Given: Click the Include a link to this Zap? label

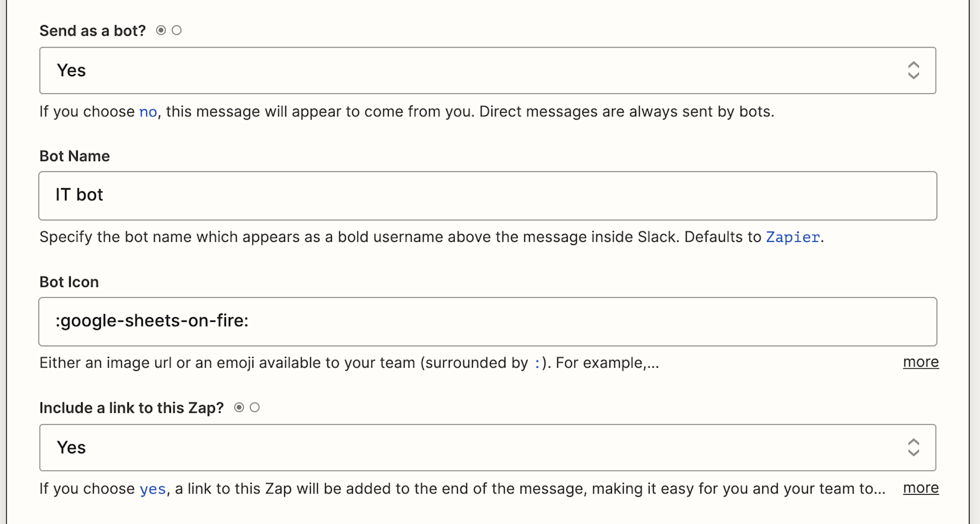Looking at the screenshot, I should (x=132, y=408).
